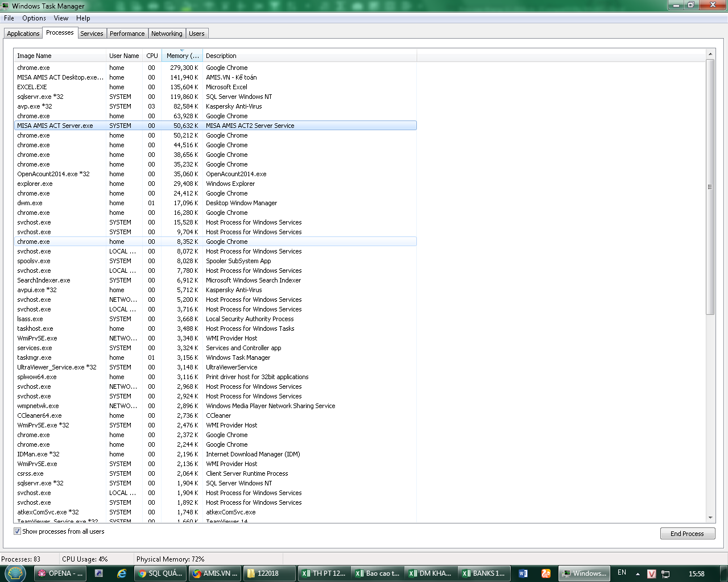Click the network tray icon
The image size is (728, 582).
(x=665, y=573)
